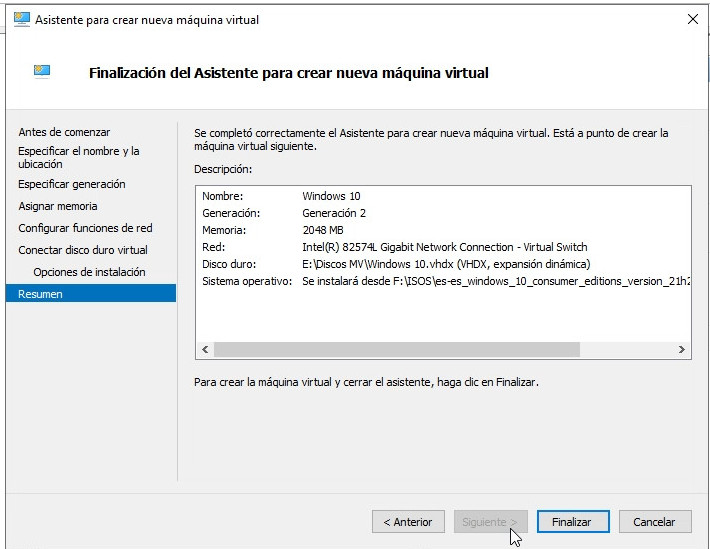
Task: Click the wizard icon in title bar
Action: 21,19
